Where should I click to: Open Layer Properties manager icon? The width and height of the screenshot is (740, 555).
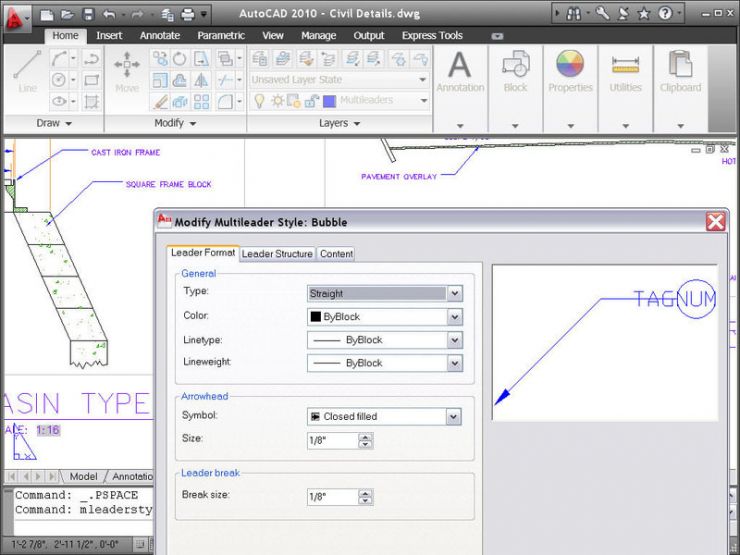coord(260,59)
